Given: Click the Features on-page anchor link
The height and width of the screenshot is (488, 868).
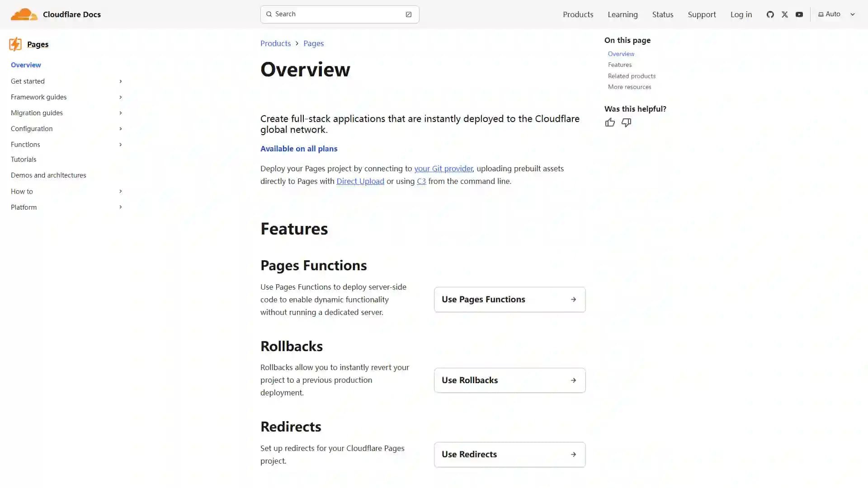Looking at the screenshot, I should (x=619, y=64).
